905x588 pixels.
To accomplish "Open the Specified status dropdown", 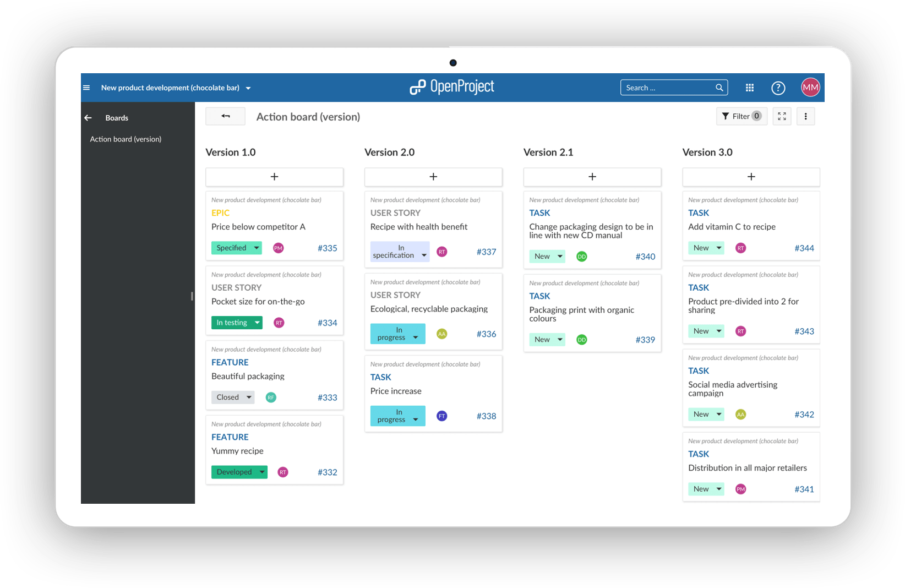I will (x=237, y=248).
